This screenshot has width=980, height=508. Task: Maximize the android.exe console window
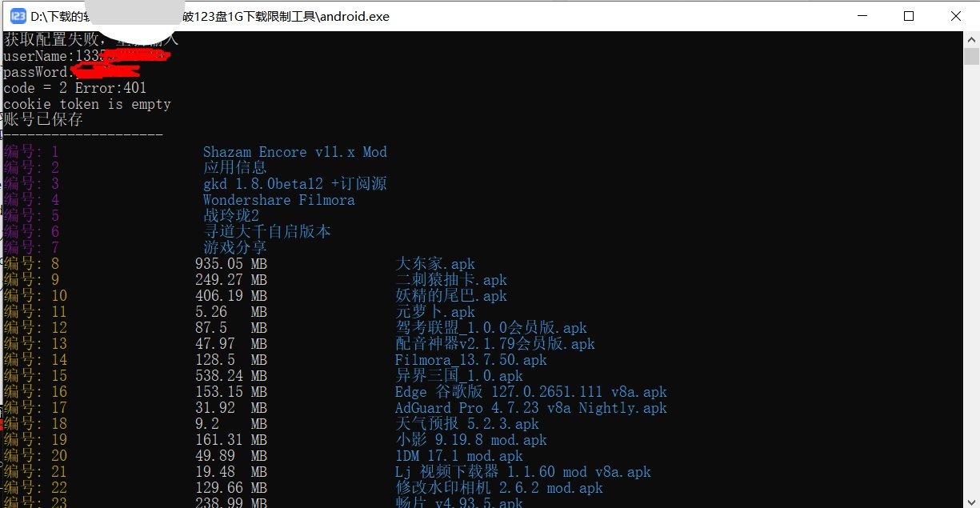908,16
